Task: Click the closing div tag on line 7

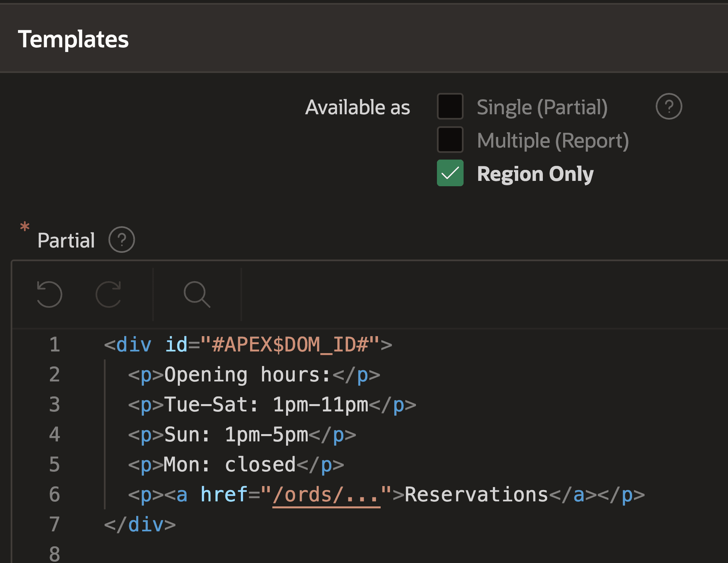Action: 140,524
